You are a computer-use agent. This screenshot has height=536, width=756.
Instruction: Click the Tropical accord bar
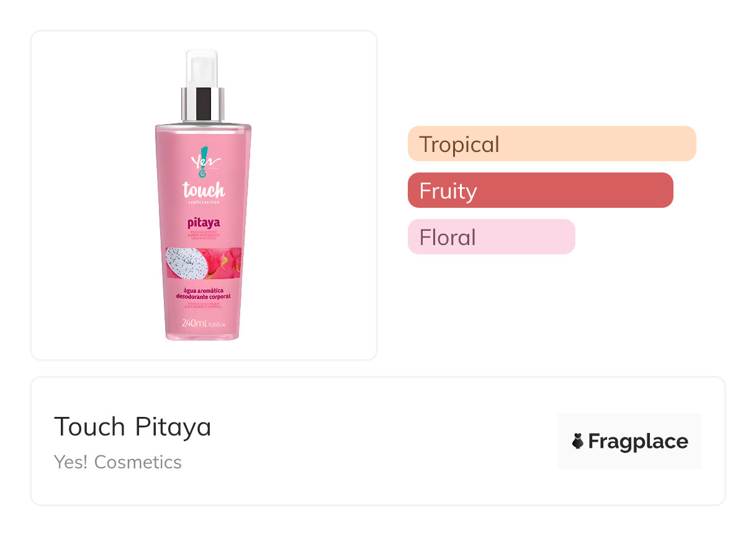pyautogui.click(x=551, y=144)
